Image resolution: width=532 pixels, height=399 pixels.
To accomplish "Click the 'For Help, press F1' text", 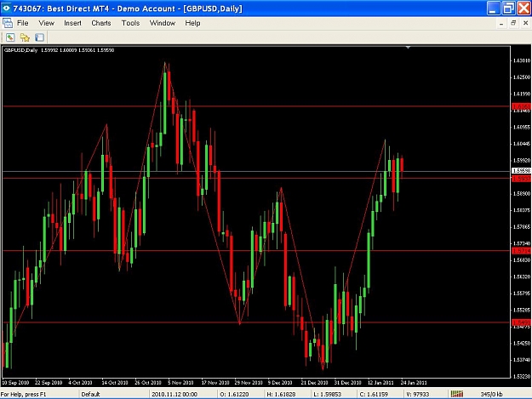I will point(23,394).
